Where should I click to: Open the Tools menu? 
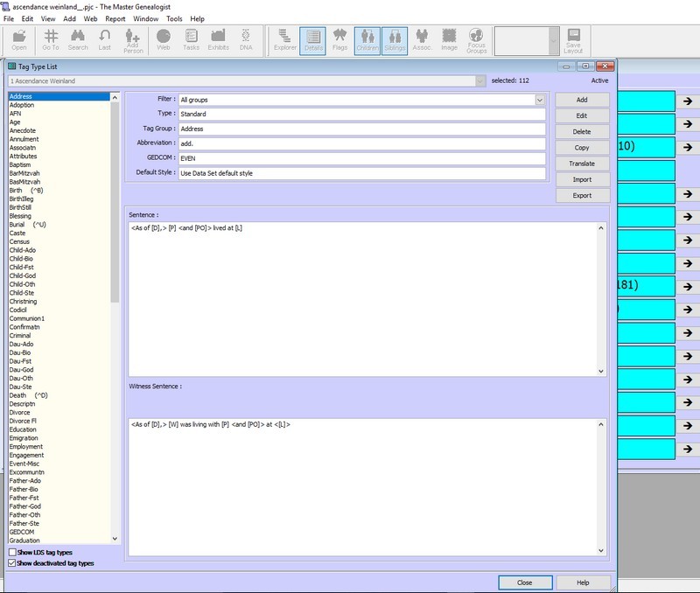(x=174, y=18)
